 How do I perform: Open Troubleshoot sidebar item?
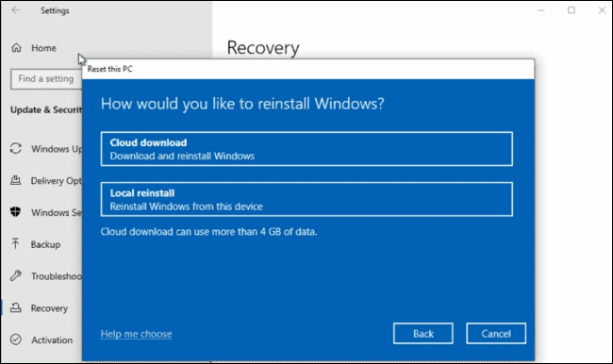(x=57, y=276)
